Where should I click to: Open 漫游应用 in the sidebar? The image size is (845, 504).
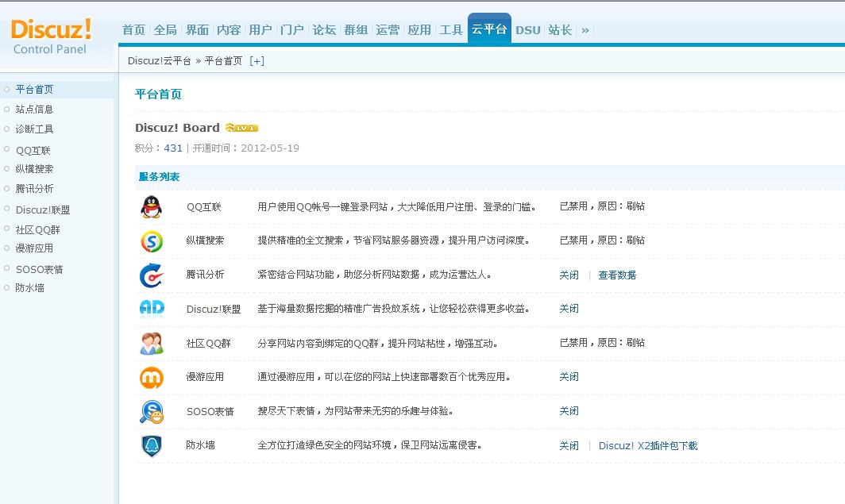(34, 248)
